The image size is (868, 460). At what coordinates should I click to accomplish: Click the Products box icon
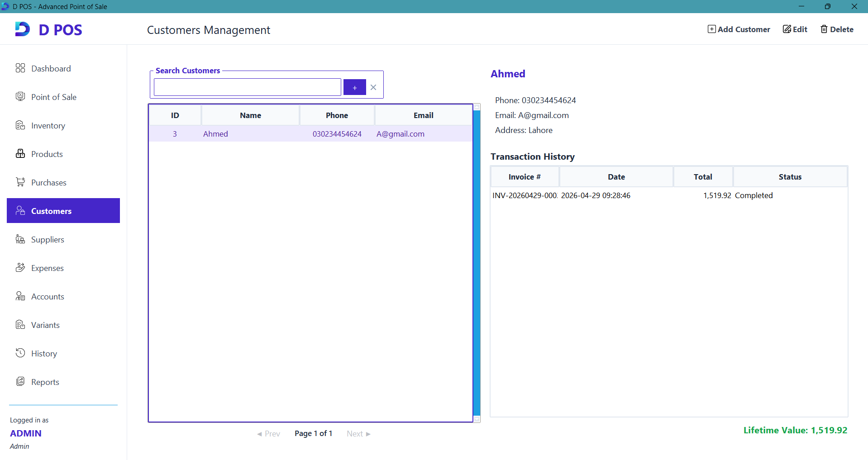tap(20, 153)
